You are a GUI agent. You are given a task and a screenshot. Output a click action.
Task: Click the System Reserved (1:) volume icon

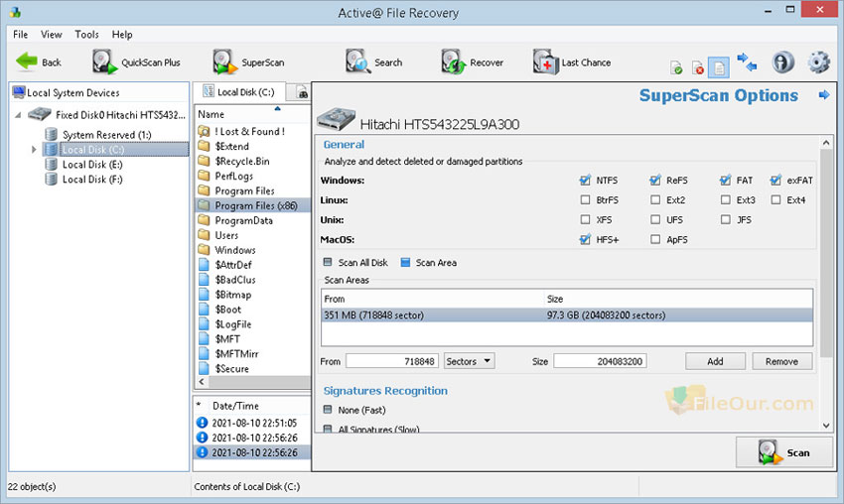point(51,135)
